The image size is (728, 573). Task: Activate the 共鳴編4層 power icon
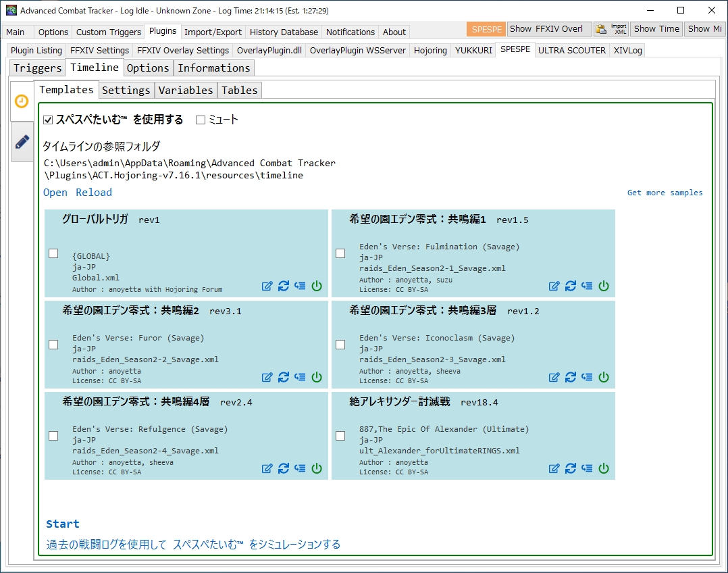pos(317,468)
